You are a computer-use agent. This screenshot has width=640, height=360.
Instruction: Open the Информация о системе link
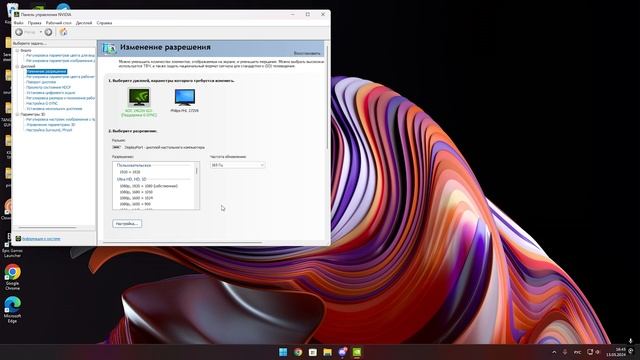tap(41, 239)
